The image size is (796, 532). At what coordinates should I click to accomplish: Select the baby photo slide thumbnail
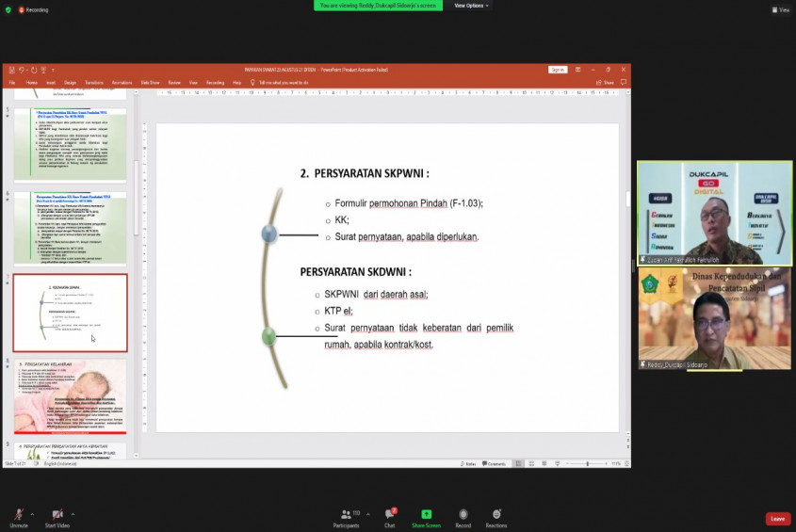click(70, 395)
